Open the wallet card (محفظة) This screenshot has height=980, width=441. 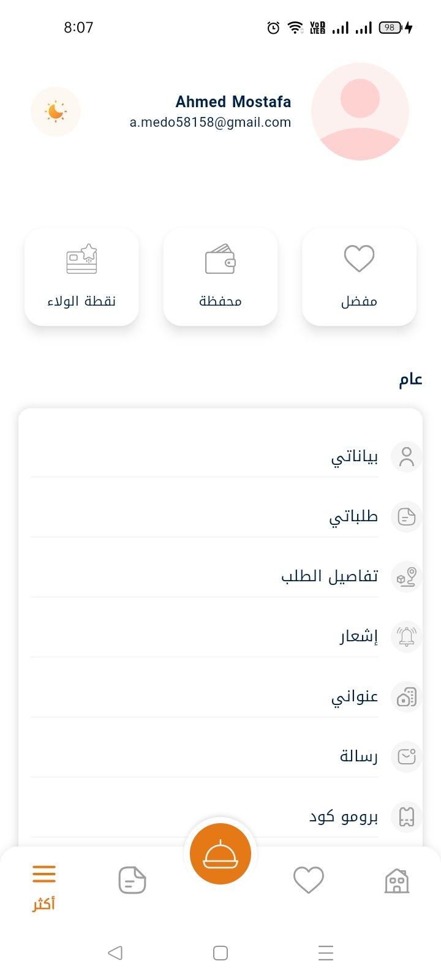coord(221,277)
